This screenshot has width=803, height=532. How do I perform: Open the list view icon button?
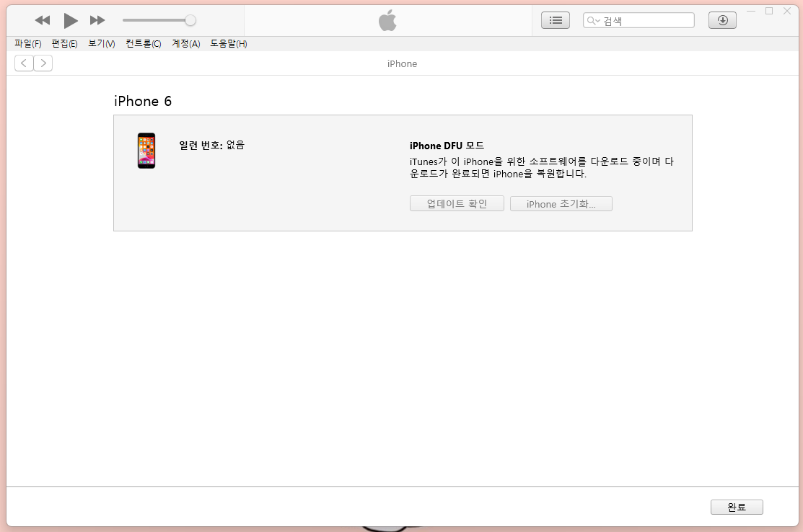pos(556,20)
